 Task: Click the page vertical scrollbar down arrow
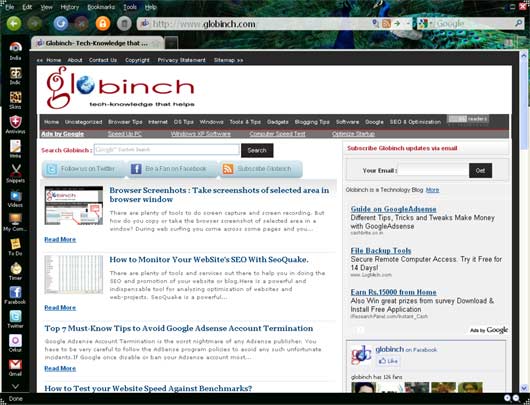coord(524,388)
